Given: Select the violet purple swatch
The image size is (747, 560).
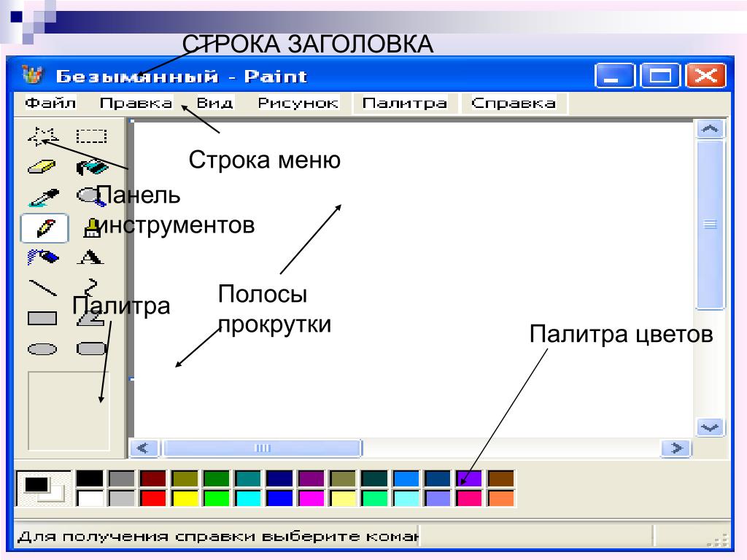Looking at the screenshot, I should [x=469, y=478].
